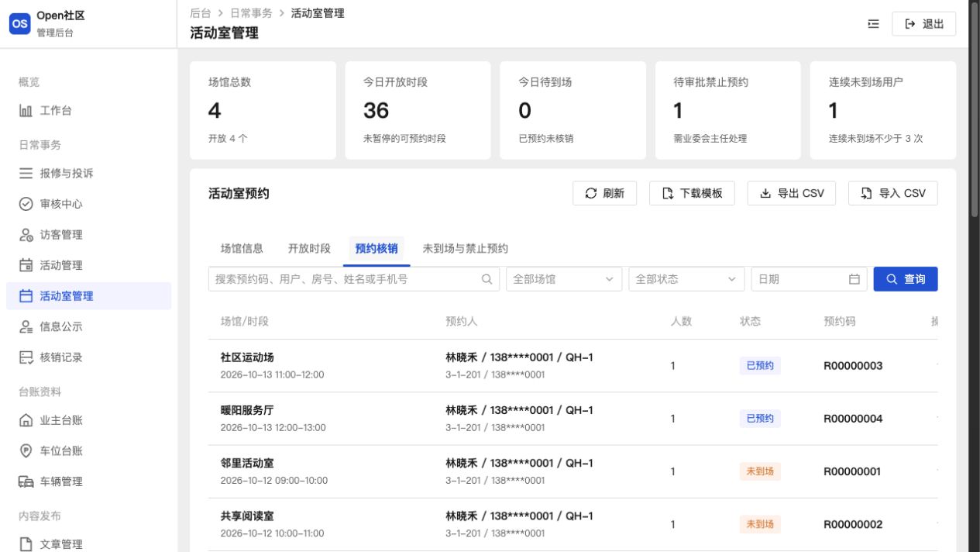This screenshot has height=552, width=980.
Task: Click the 文章管理 document icon
Action: tap(26, 544)
